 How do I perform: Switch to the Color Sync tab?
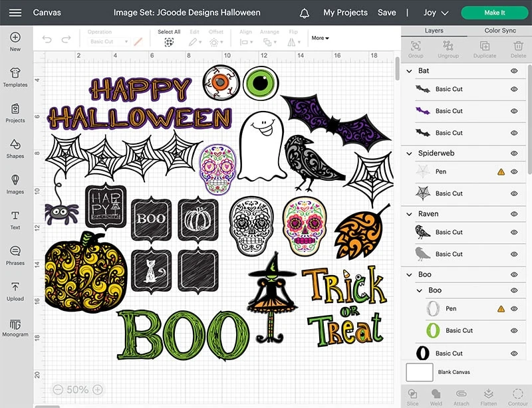click(499, 31)
